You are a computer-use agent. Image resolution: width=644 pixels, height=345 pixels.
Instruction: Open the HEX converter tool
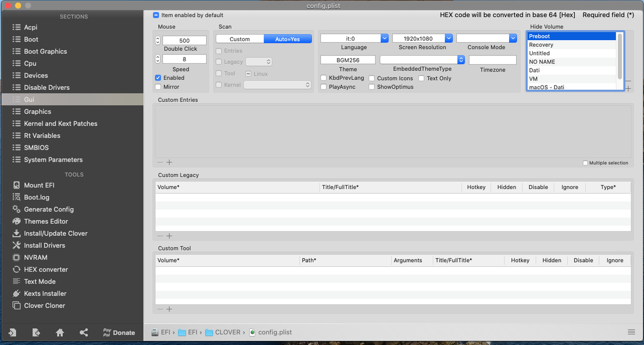tap(46, 270)
